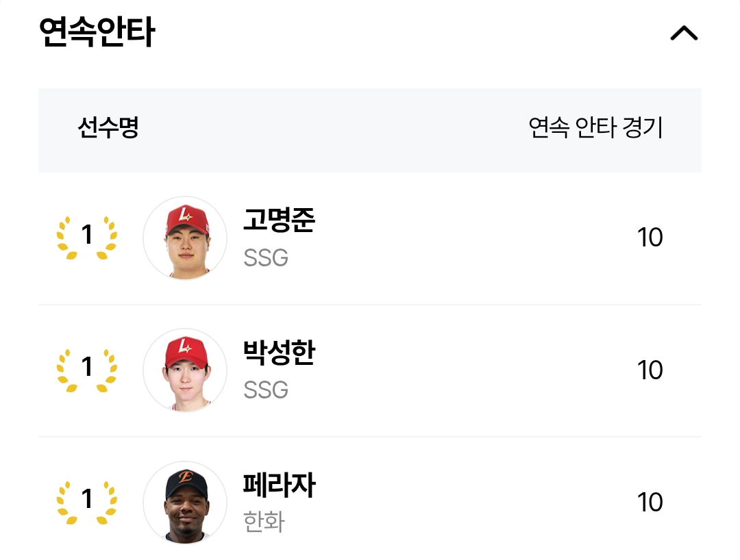The width and height of the screenshot is (740, 560).
Task: Click 페라자's hit streak value 10
Action: pyautogui.click(x=650, y=502)
